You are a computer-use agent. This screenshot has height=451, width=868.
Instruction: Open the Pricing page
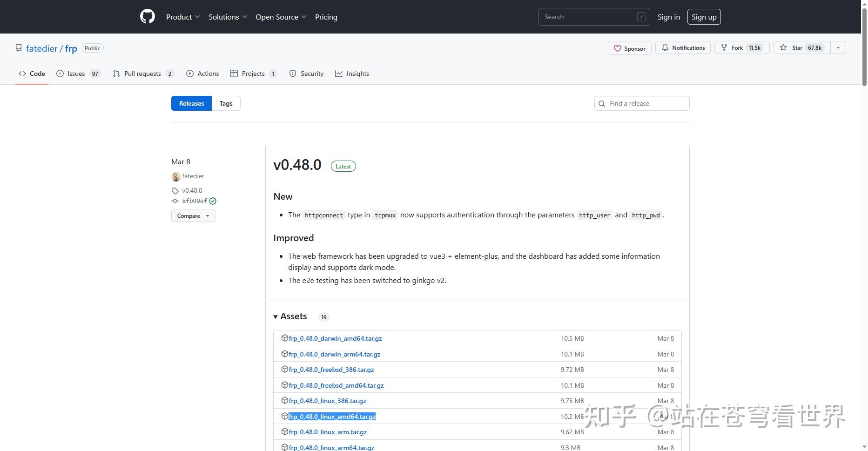coord(326,17)
